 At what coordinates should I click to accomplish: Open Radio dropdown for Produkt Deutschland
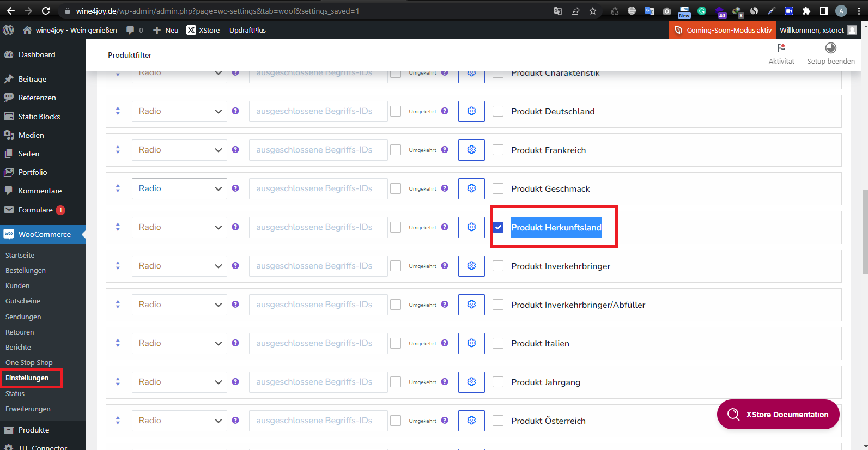(179, 111)
